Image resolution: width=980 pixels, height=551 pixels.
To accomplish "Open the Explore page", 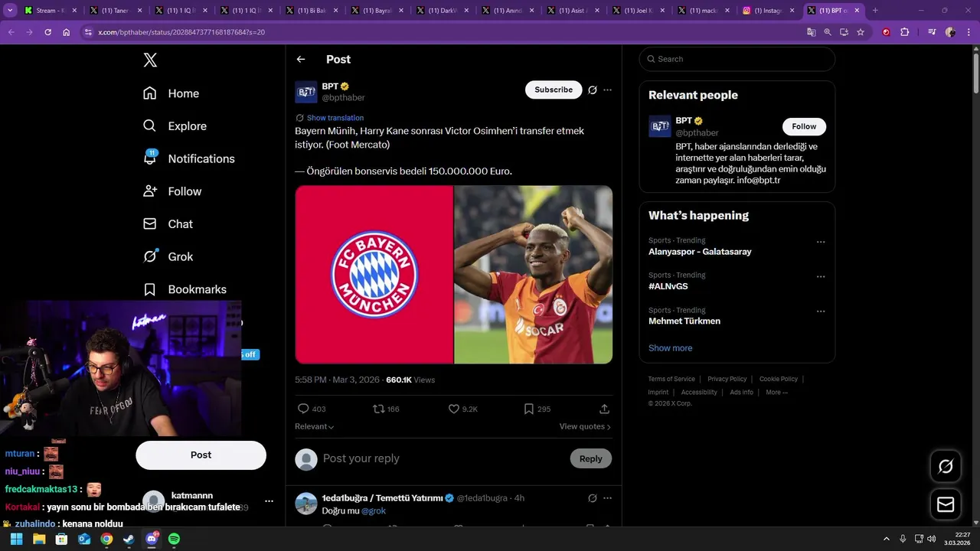I will click(x=175, y=126).
